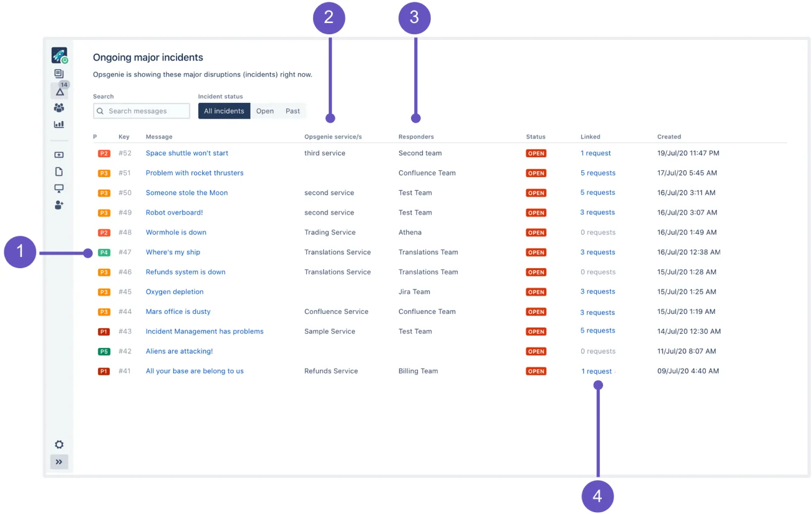This screenshot has width=812, height=514.
Task: Click the search magnifier icon
Action: [100, 111]
